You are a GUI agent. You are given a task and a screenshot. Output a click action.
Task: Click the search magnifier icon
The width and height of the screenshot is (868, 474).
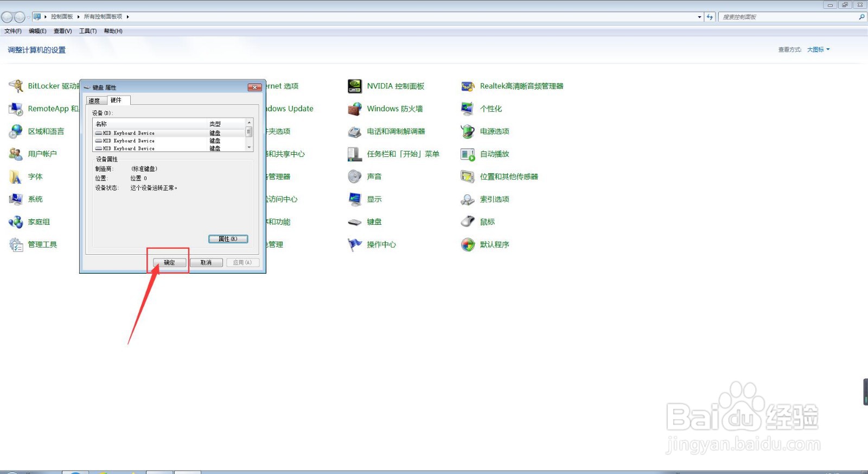[861, 17]
